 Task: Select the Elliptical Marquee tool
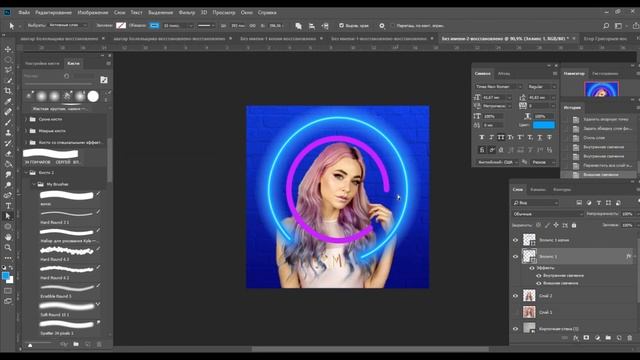(x=8, y=60)
